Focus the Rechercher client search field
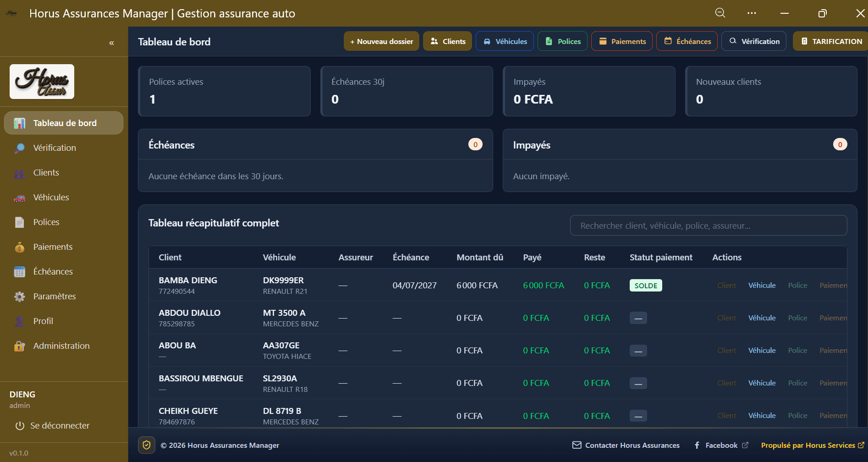Screen dimensions: 868x462 pos(709,225)
